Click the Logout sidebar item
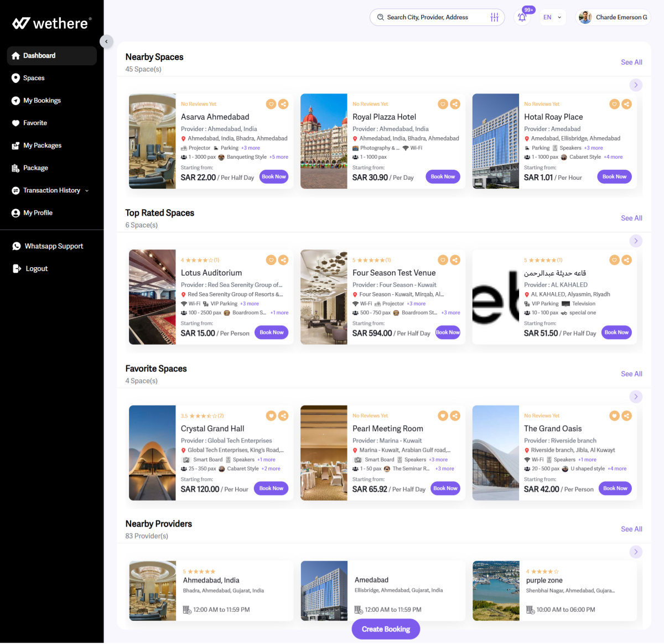The image size is (664, 644). tap(37, 269)
